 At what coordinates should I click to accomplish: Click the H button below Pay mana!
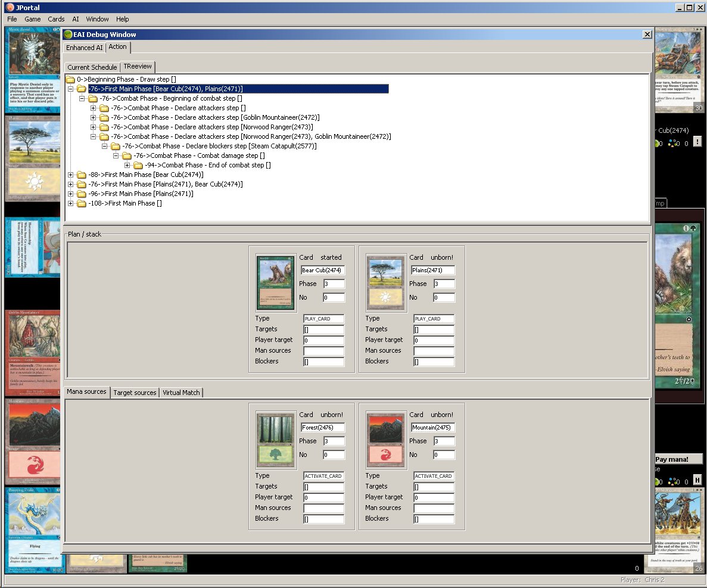click(x=697, y=480)
